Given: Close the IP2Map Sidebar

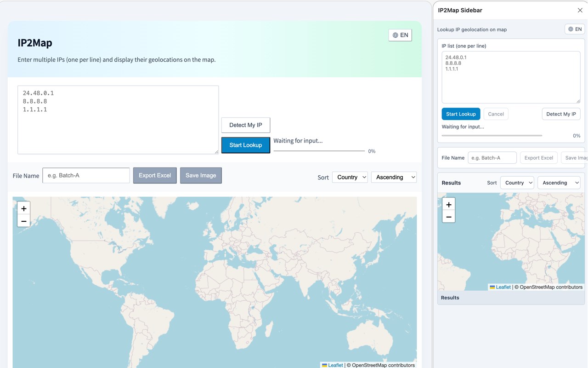Looking at the screenshot, I should pos(580,10).
